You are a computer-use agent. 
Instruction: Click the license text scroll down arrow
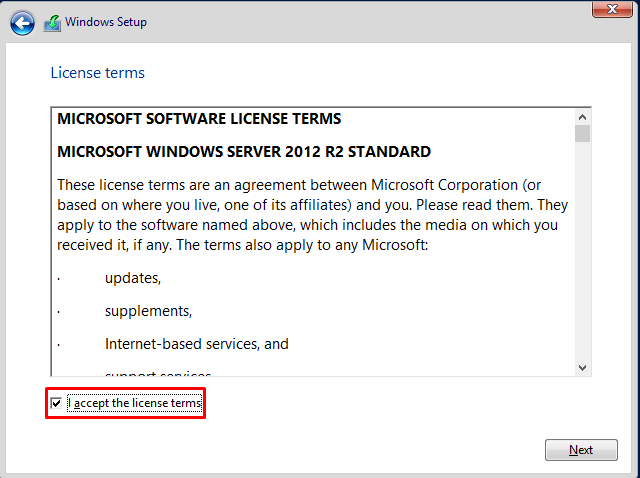click(x=582, y=368)
